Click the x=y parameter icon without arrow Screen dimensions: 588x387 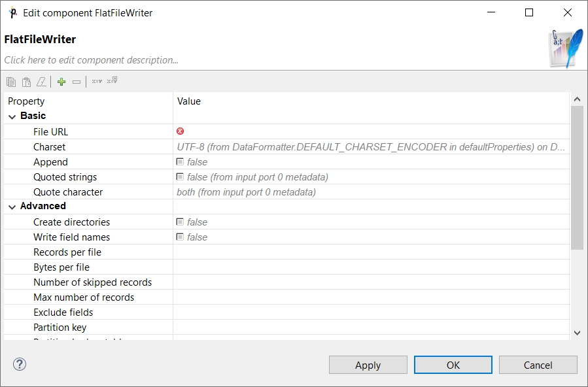coord(97,81)
